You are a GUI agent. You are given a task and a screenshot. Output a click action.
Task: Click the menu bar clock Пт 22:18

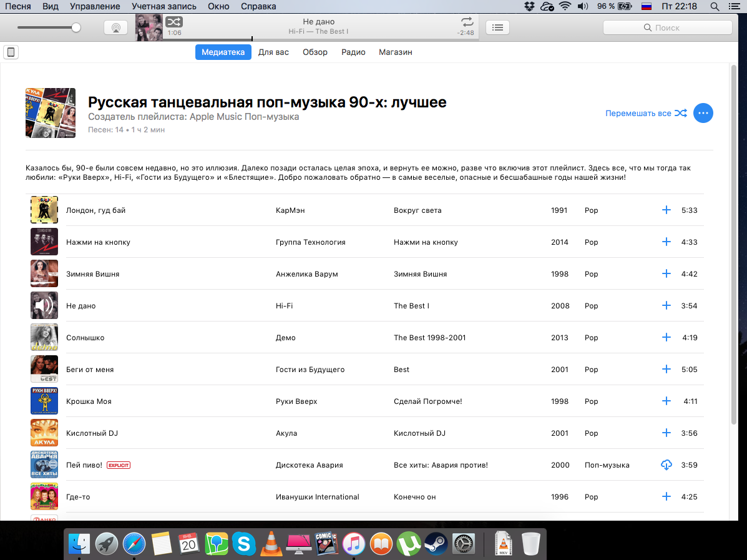[x=679, y=6]
